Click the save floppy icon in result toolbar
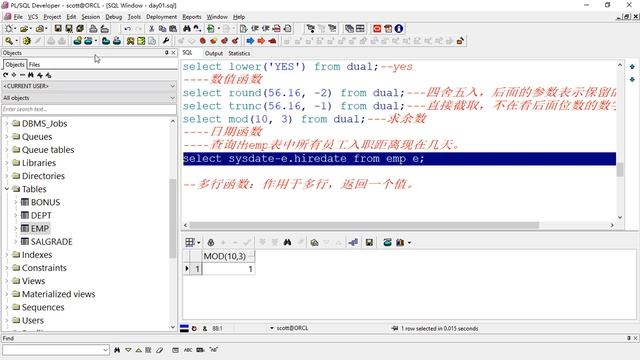640x360 pixels. [369, 242]
